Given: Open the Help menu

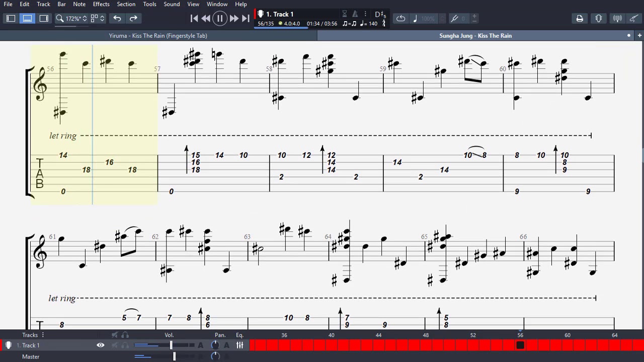Looking at the screenshot, I should point(241,4).
